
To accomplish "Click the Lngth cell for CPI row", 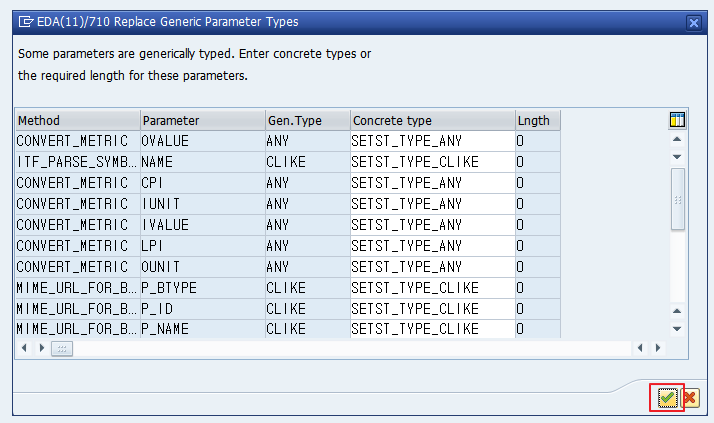I will [538, 183].
